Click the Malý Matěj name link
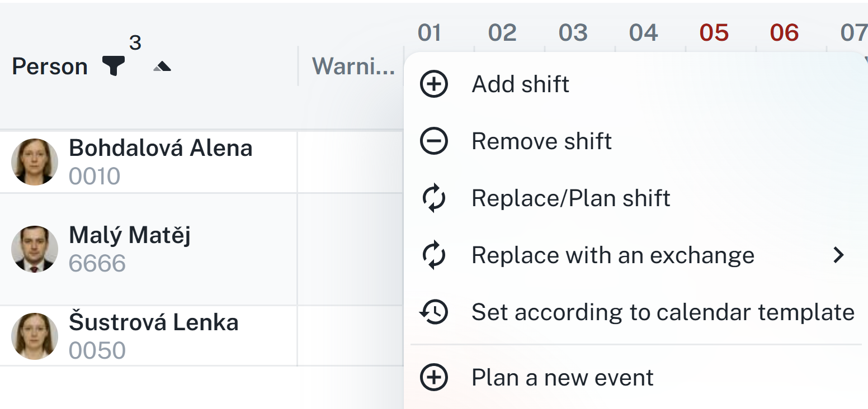868x409 pixels. tap(130, 235)
